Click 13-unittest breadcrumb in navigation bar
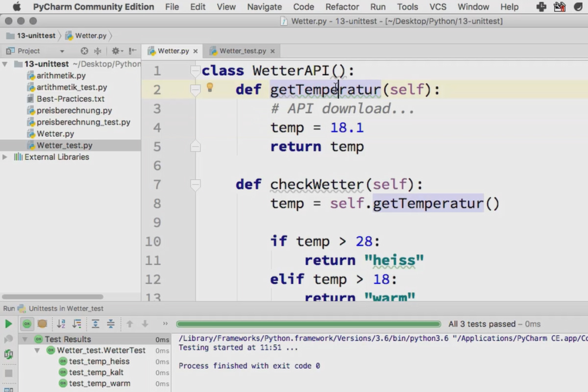 click(30, 36)
